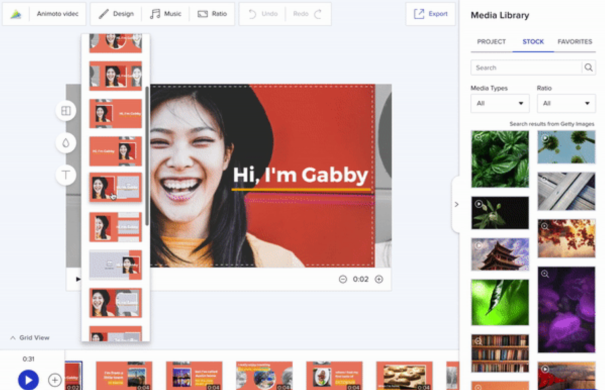
Task: Click the Animoto video title
Action: pos(57,14)
